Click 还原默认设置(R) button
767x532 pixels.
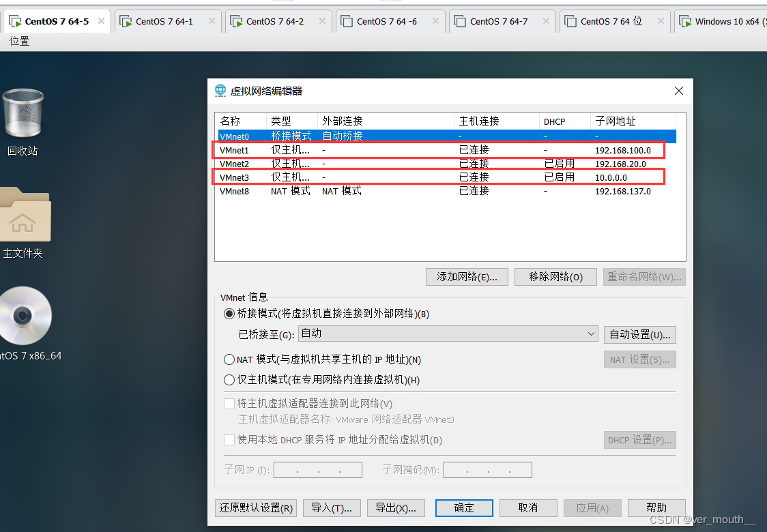(256, 508)
